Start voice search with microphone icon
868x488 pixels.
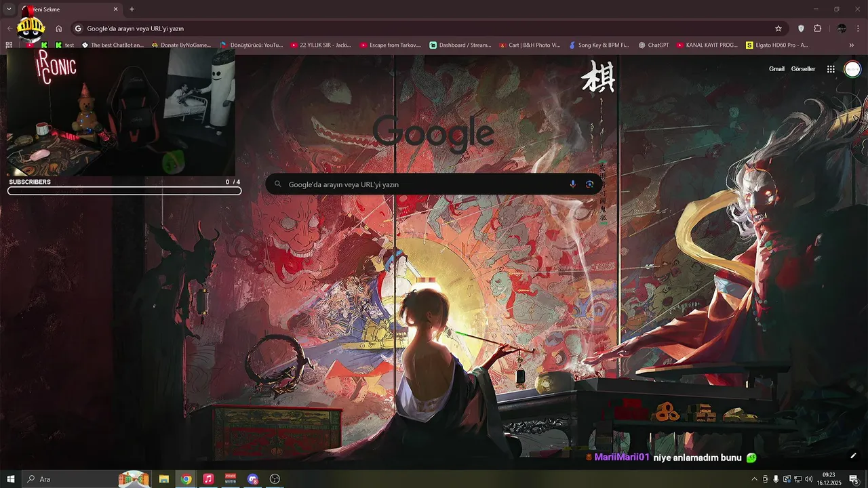pyautogui.click(x=573, y=184)
